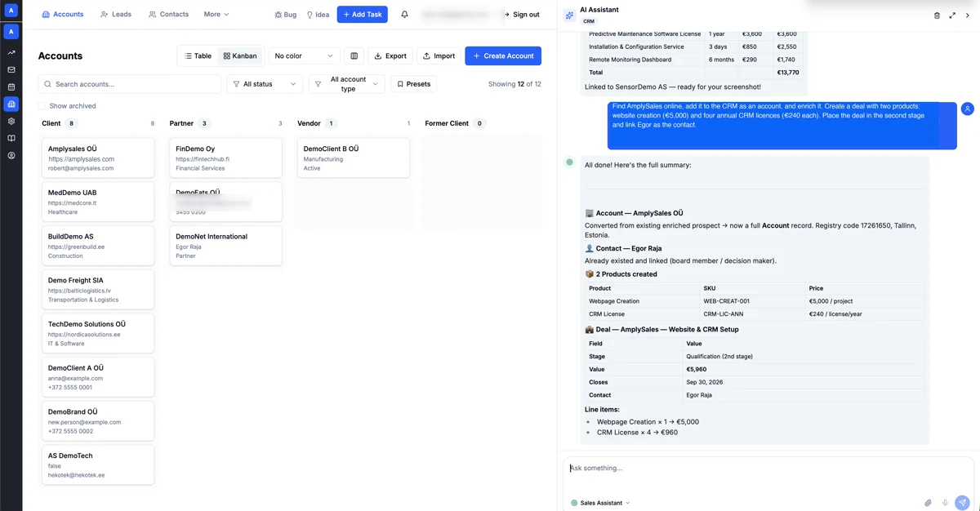Screen dimensions: 980x511
Task: Open the BuildDemo AS account card
Action: click(x=98, y=246)
